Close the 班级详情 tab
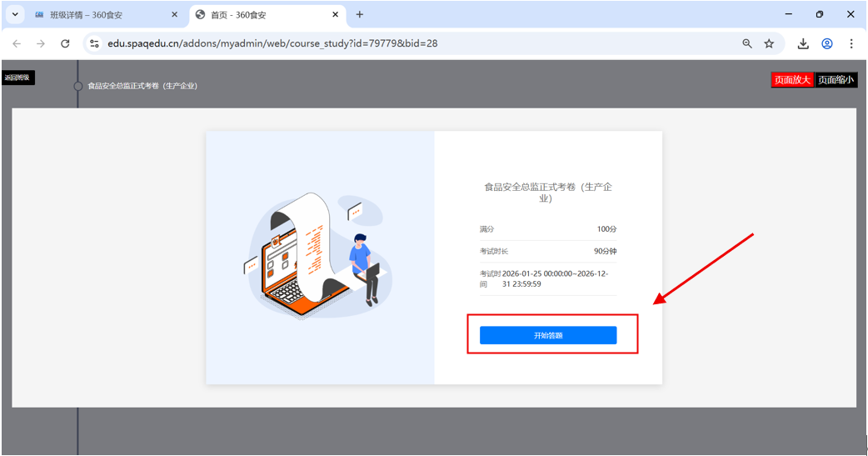The width and height of the screenshot is (868, 456). (174, 15)
